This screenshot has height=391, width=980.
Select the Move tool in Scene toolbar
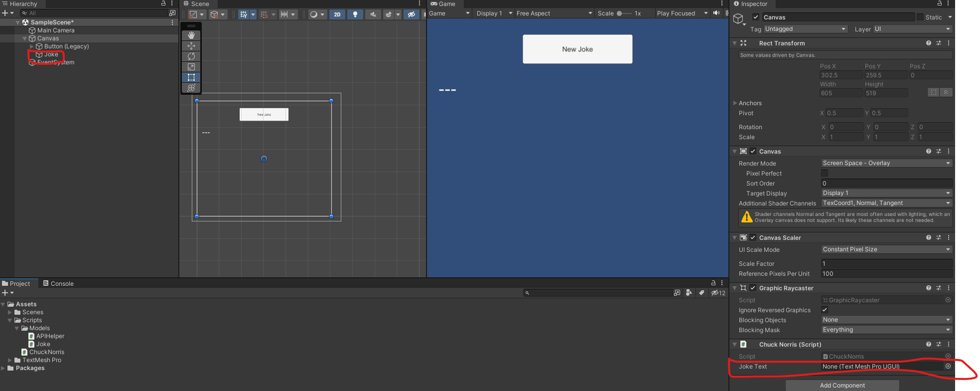[191, 46]
